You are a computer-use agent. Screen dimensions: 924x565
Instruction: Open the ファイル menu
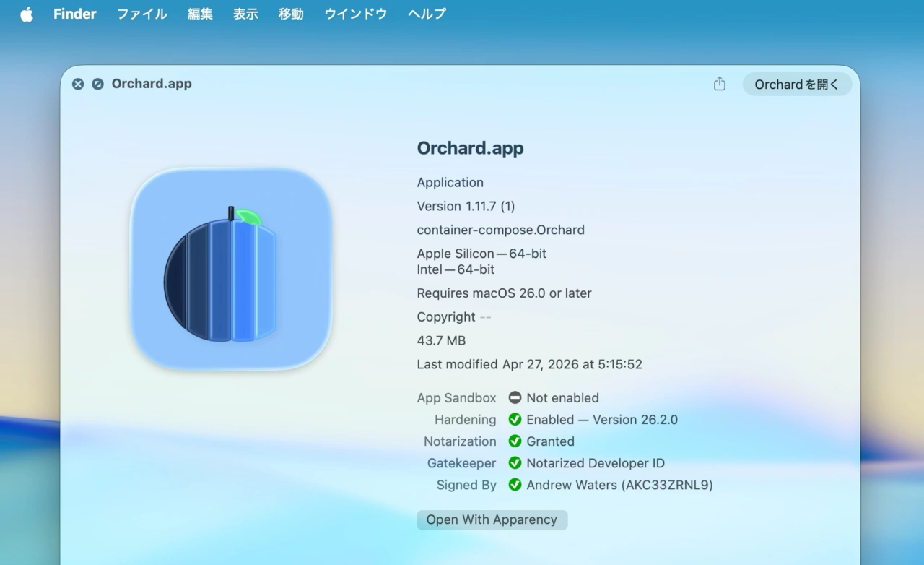point(141,14)
